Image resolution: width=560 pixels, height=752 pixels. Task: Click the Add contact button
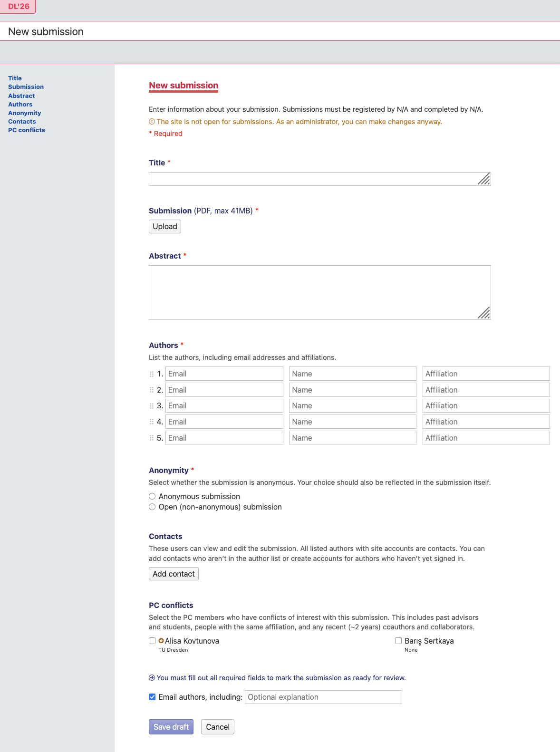[x=174, y=574]
